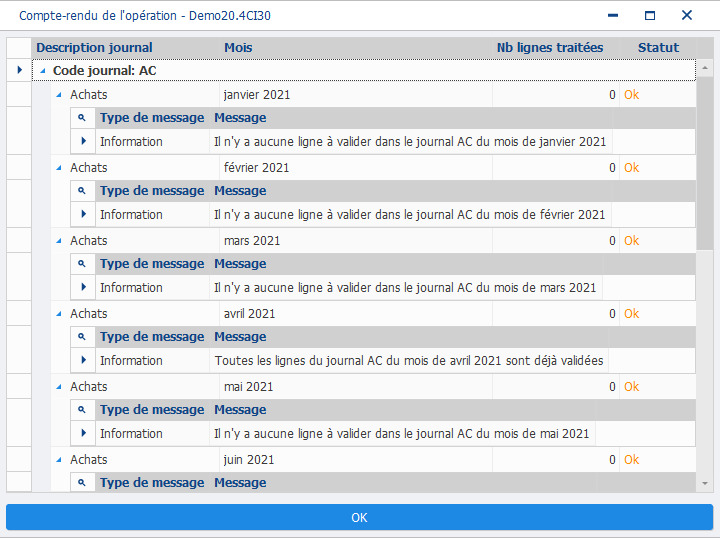Viewport: 720px width, 538px height.
Task: Click Message column header under février 2021
Action: point(411,191)
